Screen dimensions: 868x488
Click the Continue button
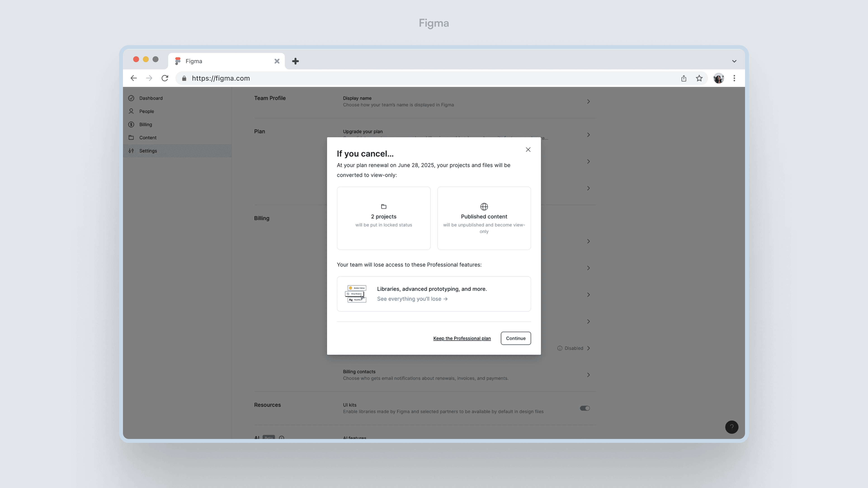pyautogui.click(x=516, y=338)
